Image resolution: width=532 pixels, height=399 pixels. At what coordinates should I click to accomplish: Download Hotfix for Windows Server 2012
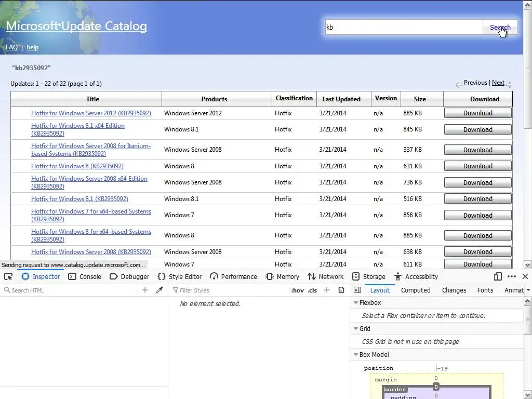(478, 113)
